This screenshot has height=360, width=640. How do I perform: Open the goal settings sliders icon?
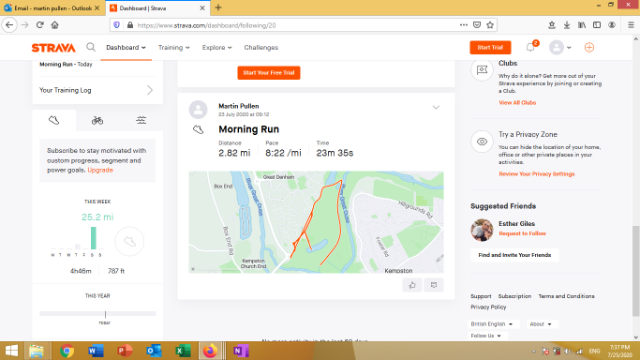pos(141,120)
